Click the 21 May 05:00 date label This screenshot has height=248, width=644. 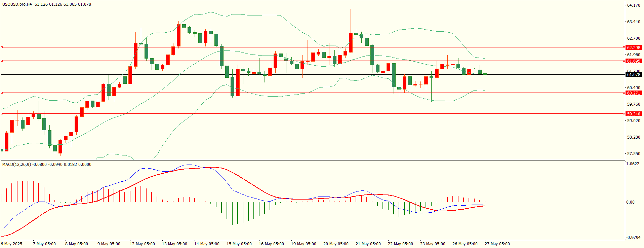pos(368,244)
